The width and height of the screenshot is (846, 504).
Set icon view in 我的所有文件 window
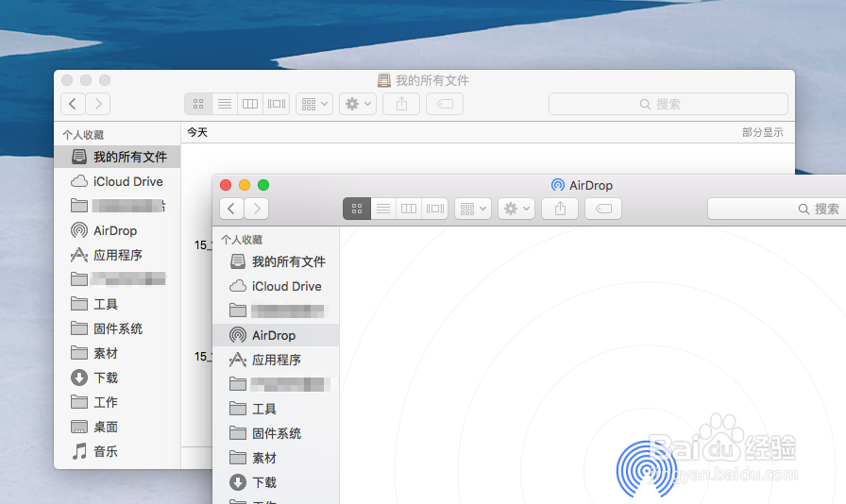[x=198, y=104]
